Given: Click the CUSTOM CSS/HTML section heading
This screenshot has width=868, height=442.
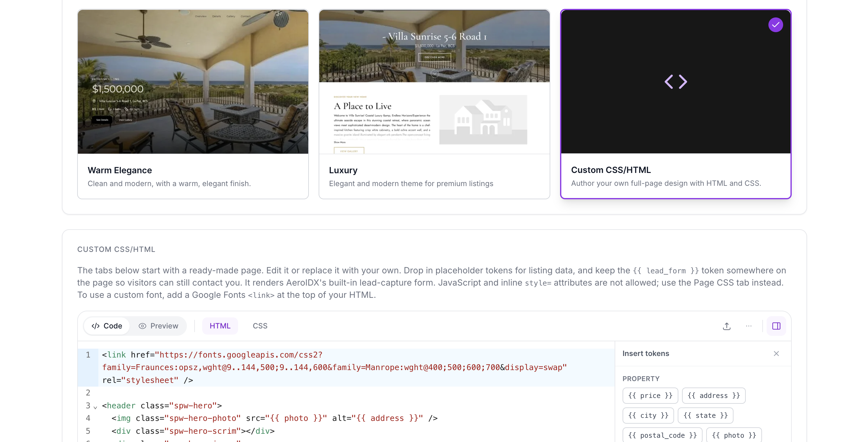Looking at the screenshot, I should click(x=116, y=249).
